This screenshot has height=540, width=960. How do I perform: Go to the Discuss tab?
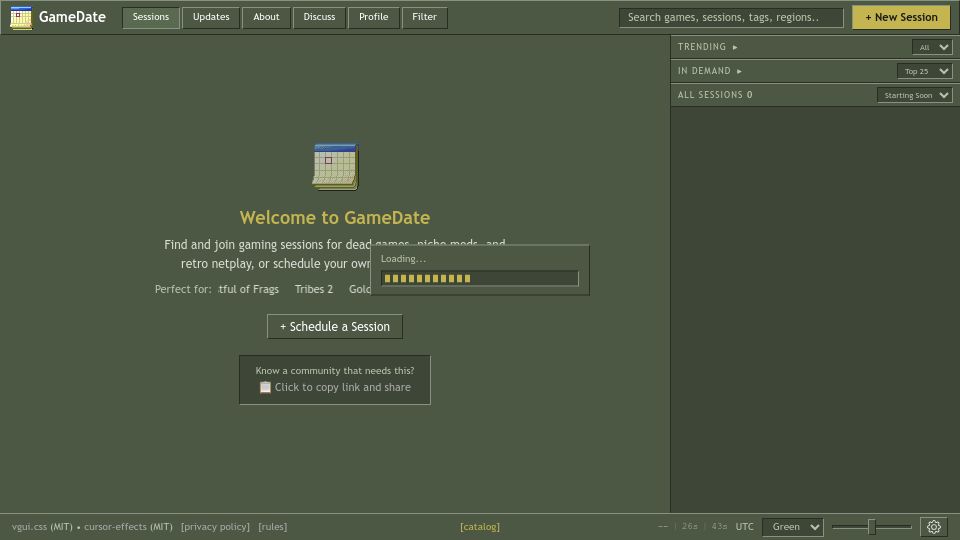[320, 17]
